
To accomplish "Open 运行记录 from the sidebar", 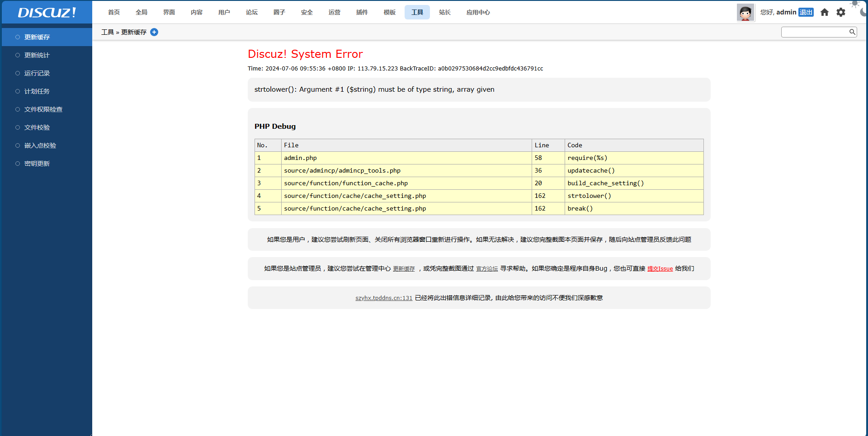I will (37, 73).
